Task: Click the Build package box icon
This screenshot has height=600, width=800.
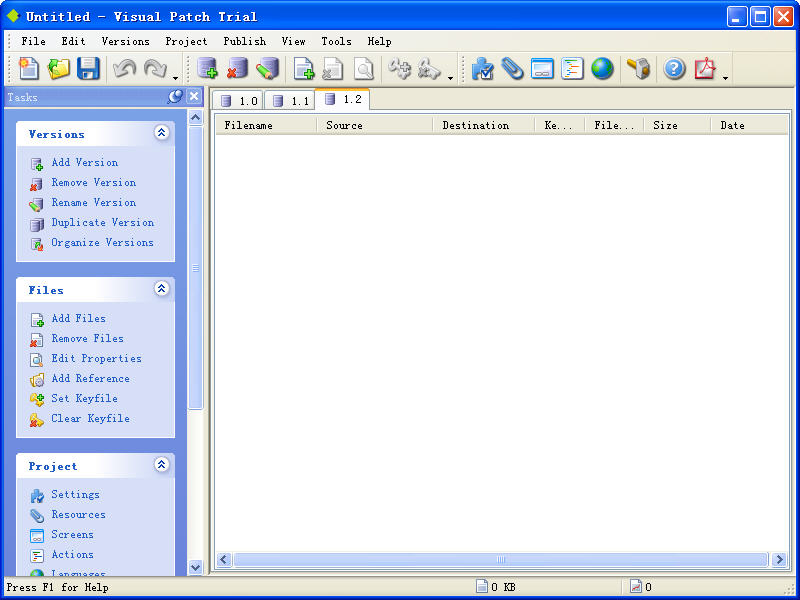Action: click(638, 69)
